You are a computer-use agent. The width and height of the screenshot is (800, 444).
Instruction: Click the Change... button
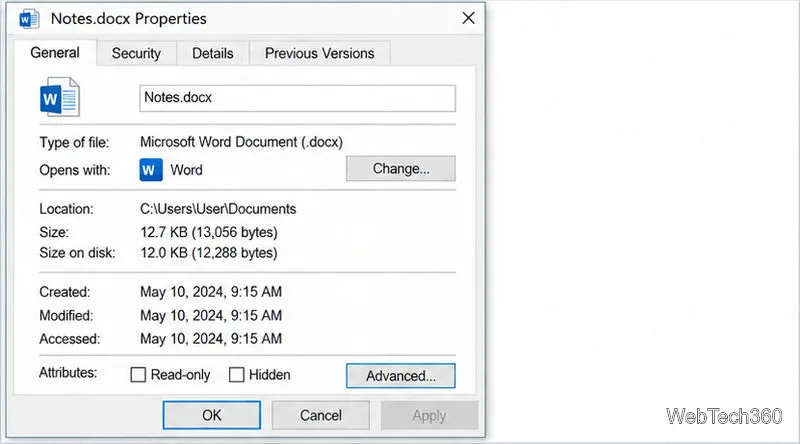point(401,168)
